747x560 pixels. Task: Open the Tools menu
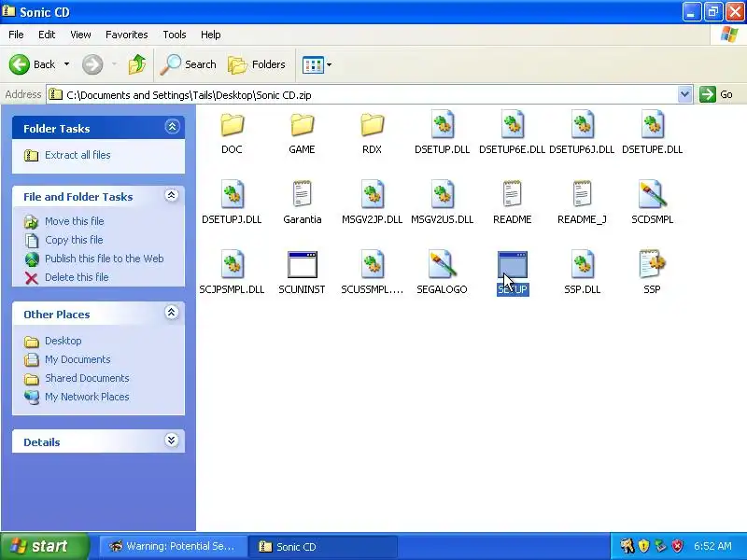[175, 35]
